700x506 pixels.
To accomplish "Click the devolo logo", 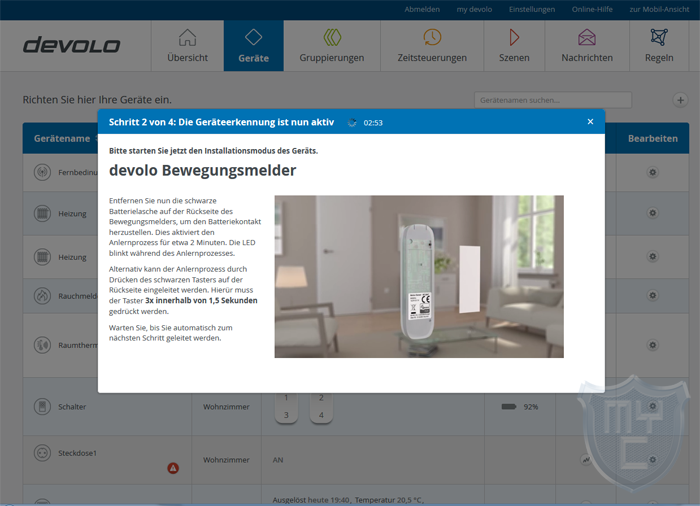I will [x=71, y=45].
